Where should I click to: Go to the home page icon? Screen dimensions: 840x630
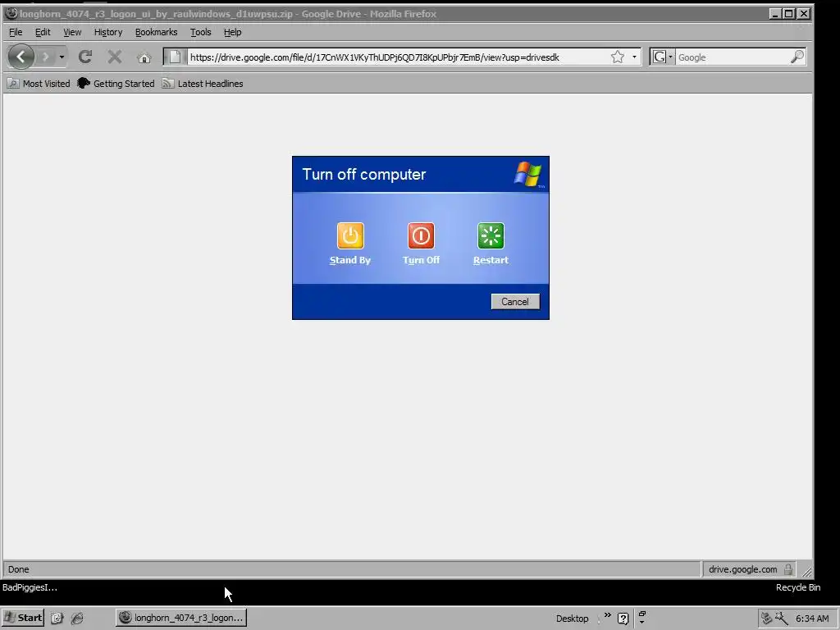[x=144, y=57]
